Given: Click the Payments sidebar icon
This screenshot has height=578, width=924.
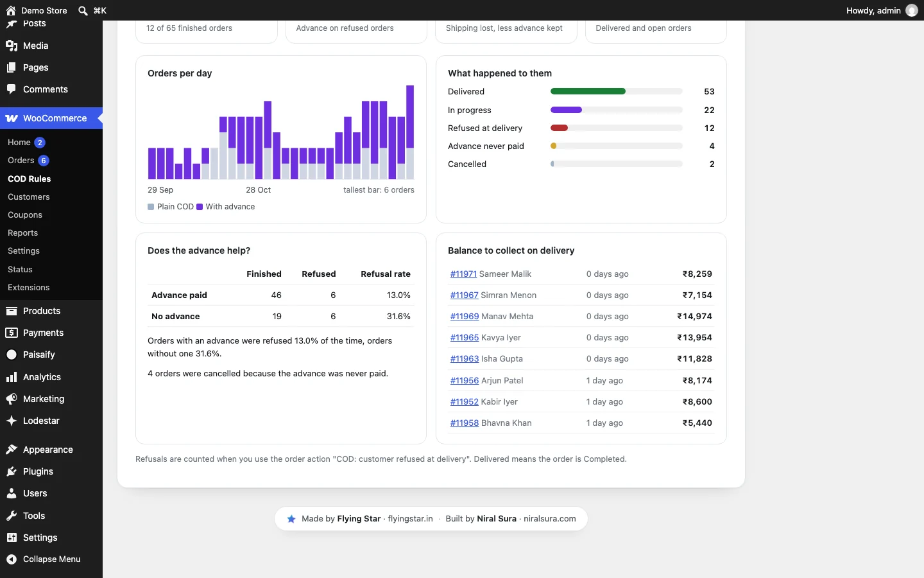Looking at the screenshot, I should point(12,333).
